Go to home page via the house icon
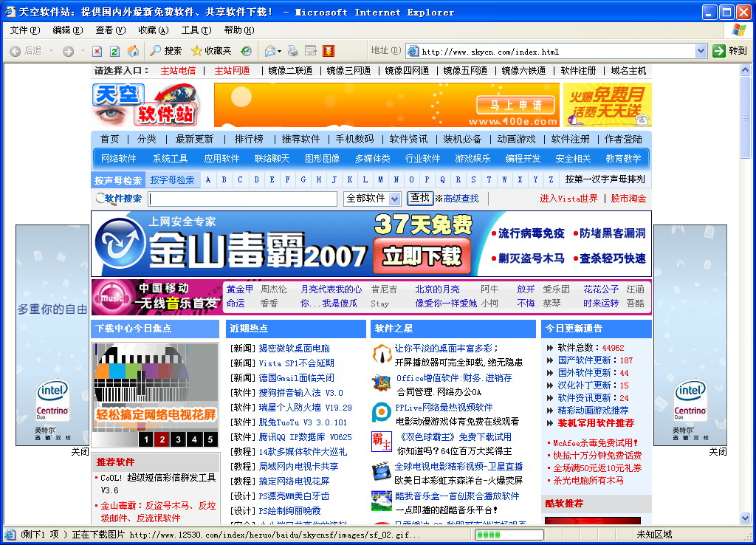 [x=133, y=51]
